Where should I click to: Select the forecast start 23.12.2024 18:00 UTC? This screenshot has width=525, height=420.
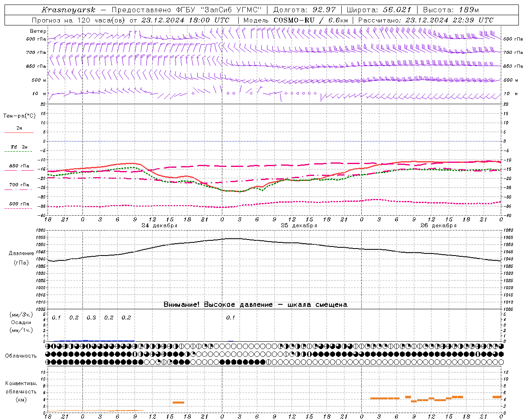click(x=185, y=20)
